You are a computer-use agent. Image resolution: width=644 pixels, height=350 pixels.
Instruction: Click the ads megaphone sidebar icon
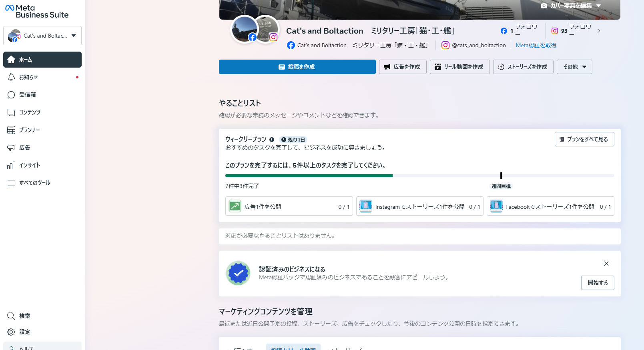point(11,148)
